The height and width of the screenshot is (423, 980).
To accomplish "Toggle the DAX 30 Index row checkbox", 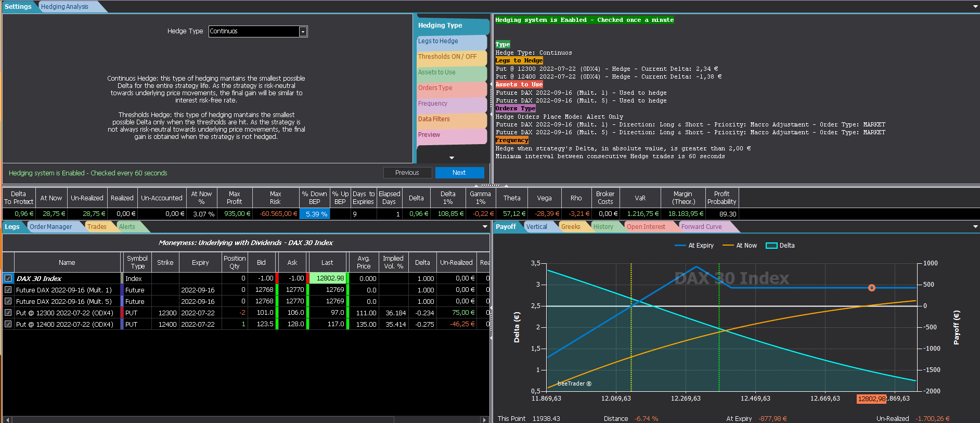I will tap(8, 278).
